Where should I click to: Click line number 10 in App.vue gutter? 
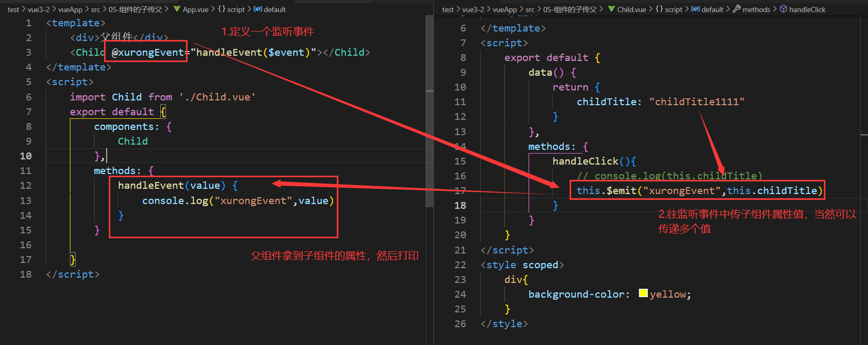click(26, 156)
